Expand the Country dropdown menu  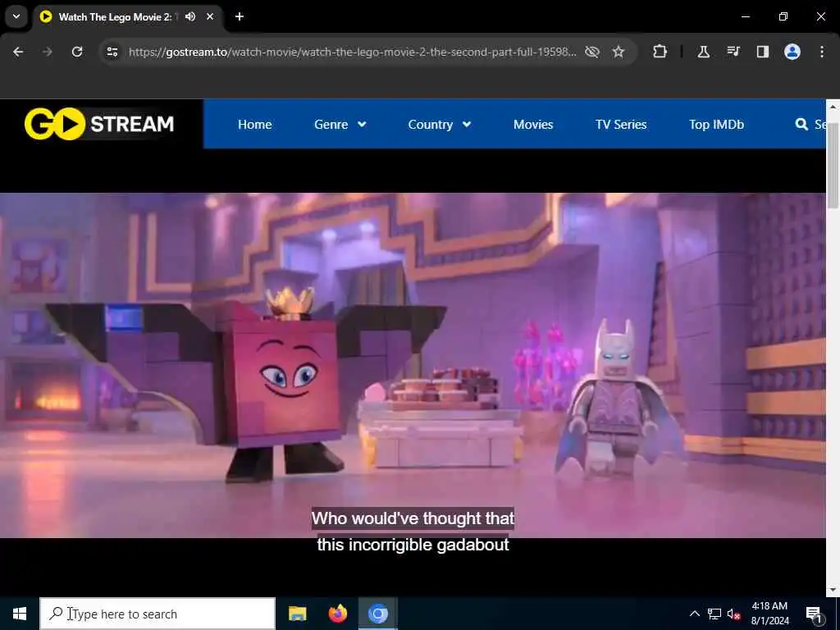coord(440,125)
